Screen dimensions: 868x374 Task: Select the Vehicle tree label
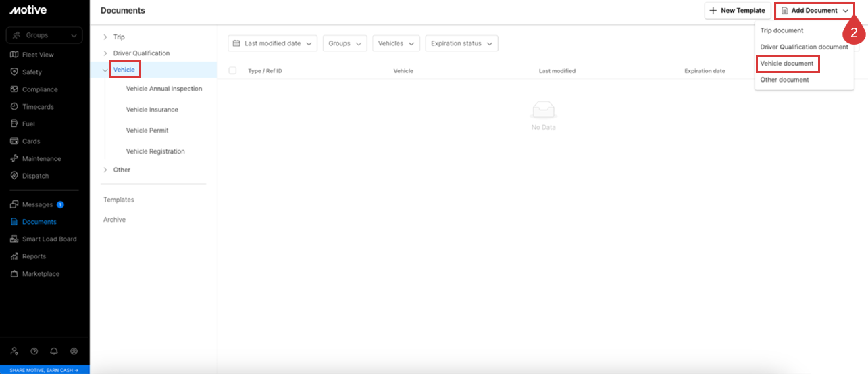[124, 70]
